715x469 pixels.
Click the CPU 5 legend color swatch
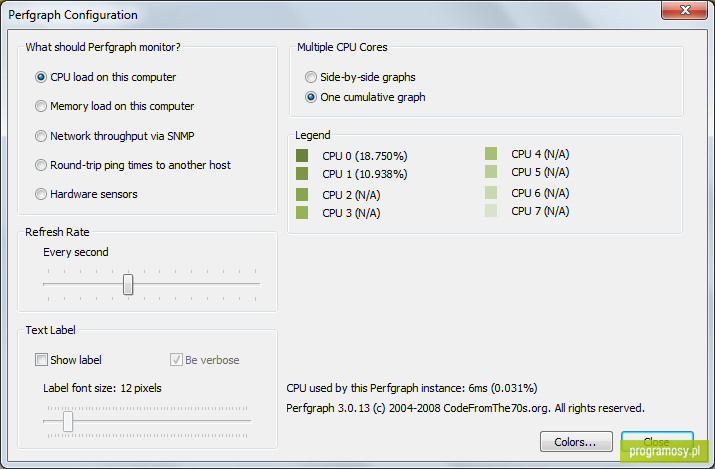(491, 171)
